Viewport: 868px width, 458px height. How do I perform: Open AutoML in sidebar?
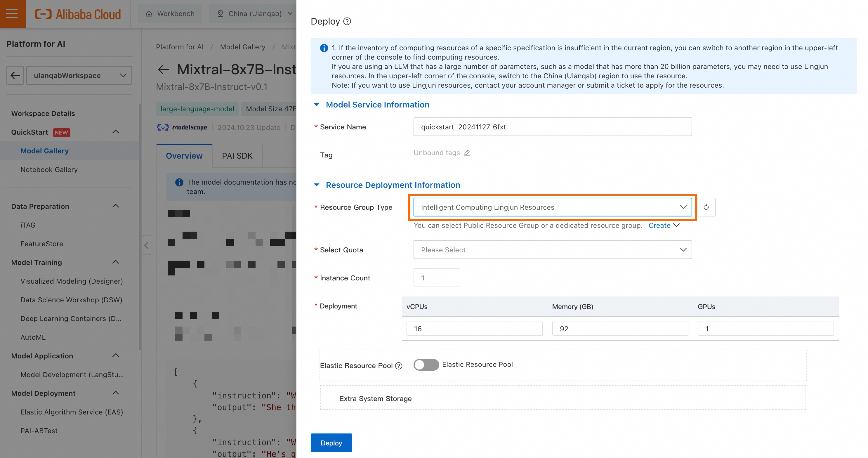pos(33,337)
